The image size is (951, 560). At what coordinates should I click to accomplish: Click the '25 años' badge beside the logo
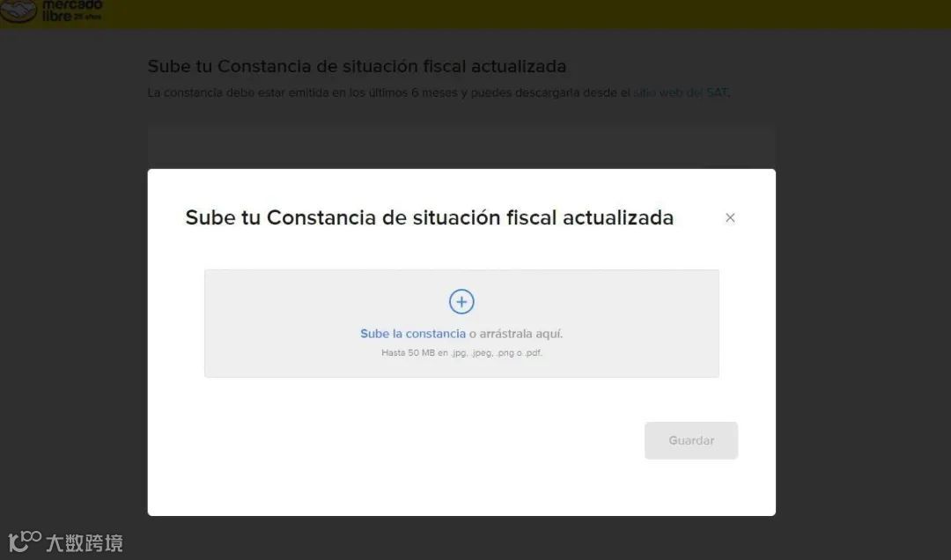[88, 17]
